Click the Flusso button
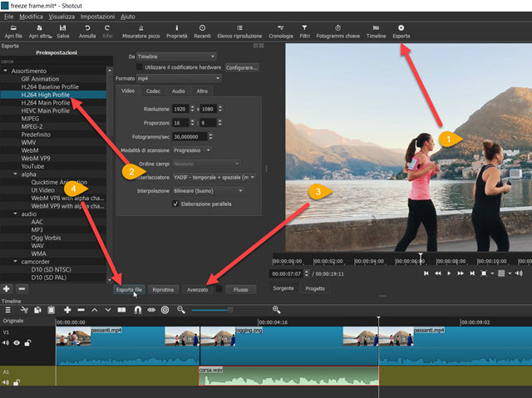The image size is (532, 398). (x=240, y=289)
